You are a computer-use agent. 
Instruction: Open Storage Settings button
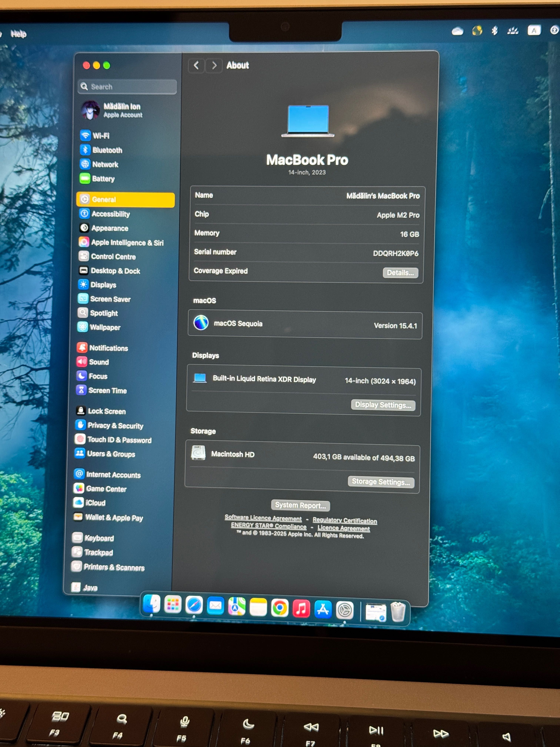click(381, 482)
